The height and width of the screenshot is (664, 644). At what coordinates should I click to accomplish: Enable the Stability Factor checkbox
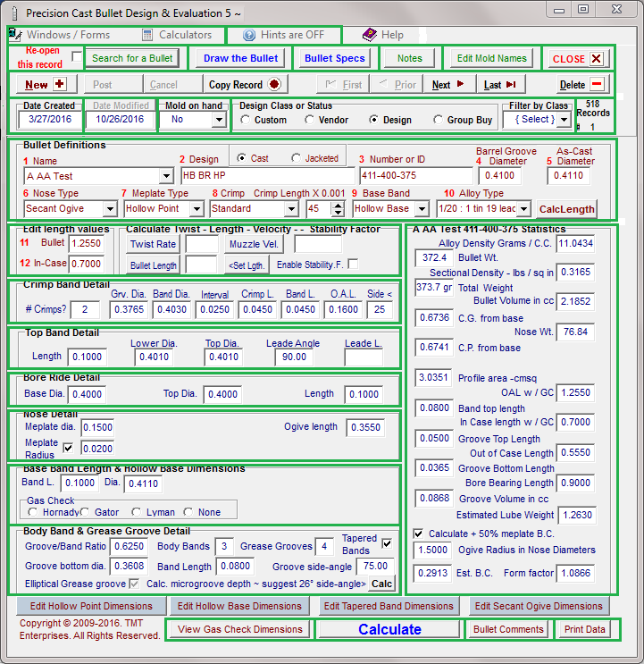point(353,265)
